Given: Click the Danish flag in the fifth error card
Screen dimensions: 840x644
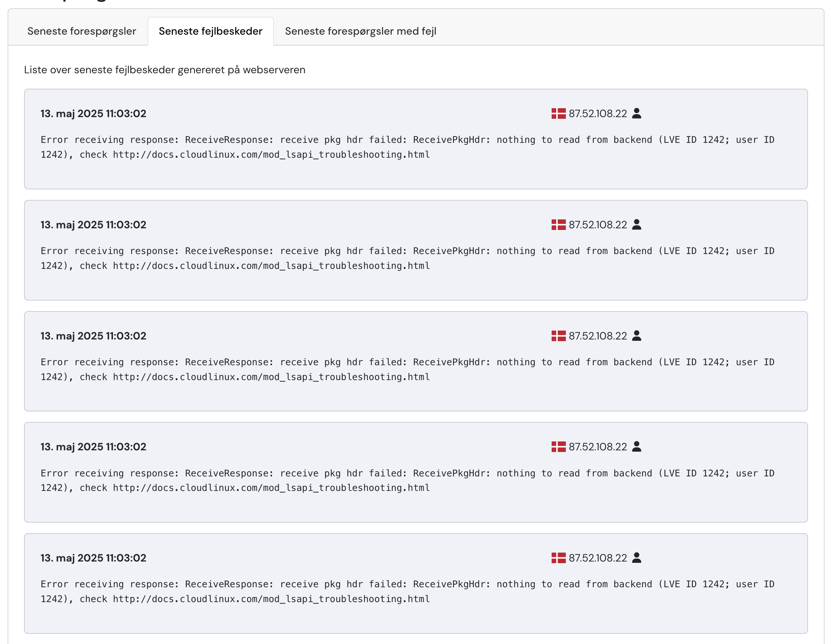Looking at the screenshot, I should (x=558, y=558).
